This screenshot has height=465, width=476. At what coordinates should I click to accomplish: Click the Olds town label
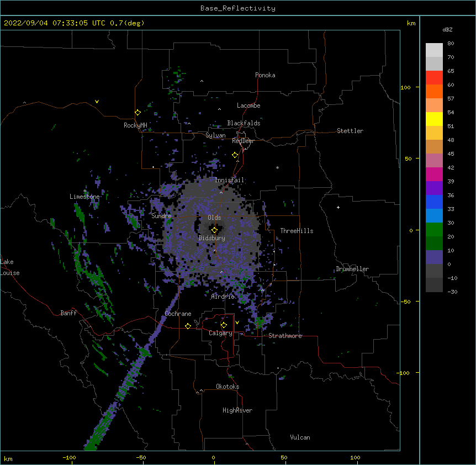click(214, 218)
